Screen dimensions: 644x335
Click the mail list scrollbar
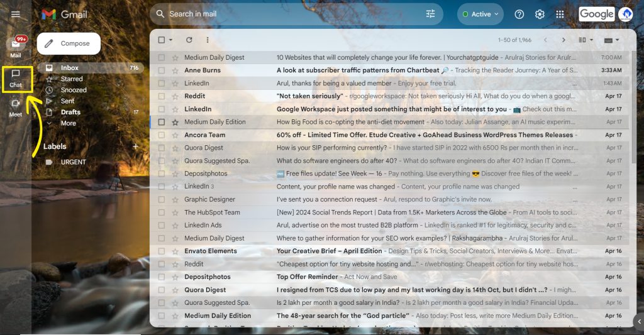[633, 107]
